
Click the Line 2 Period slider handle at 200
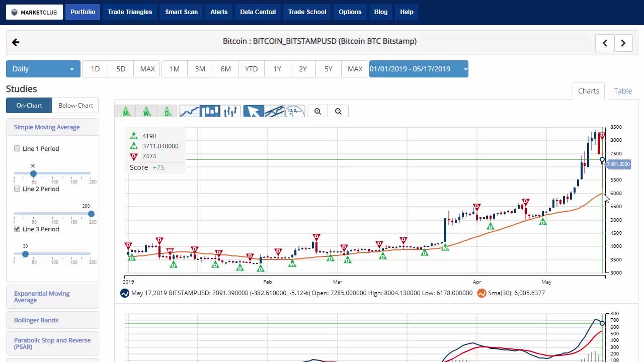91,214
